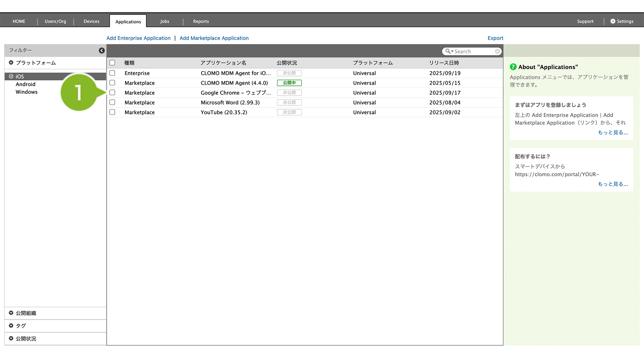Click the Settings gear icon
This screenshot has width=644, height=362.
click(613, 21)
